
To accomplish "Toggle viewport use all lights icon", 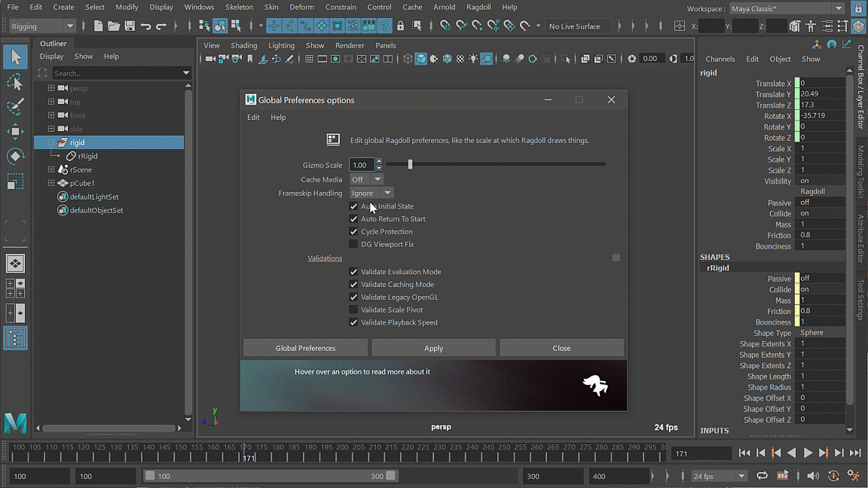I will pos(473,59).
